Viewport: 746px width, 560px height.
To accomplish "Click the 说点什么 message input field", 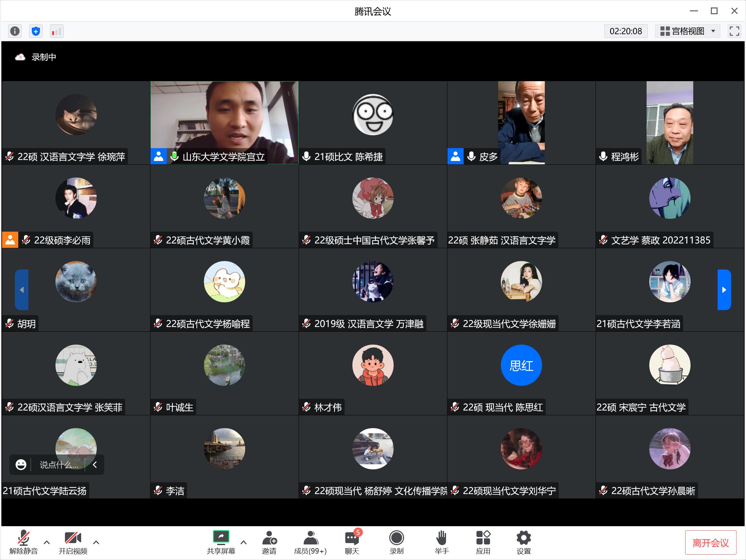I will pyautogui.click(x=59, y=465).
